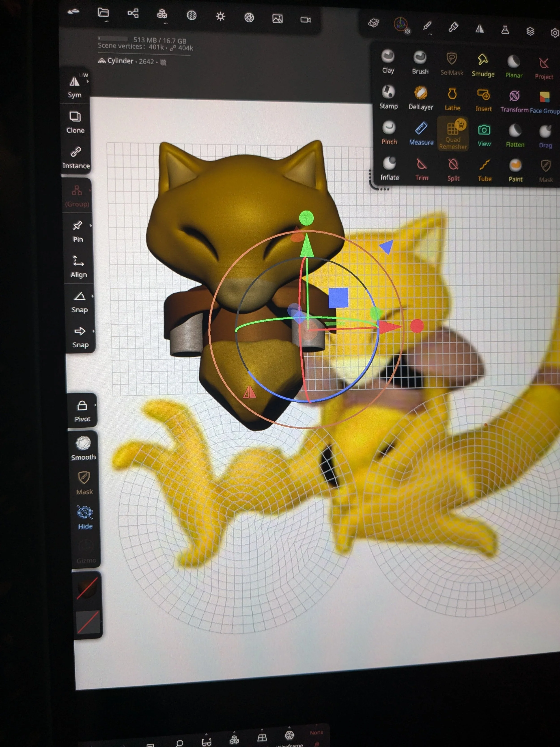Tap the Align button
Viewport: 560px width, 747px height.
79,266
